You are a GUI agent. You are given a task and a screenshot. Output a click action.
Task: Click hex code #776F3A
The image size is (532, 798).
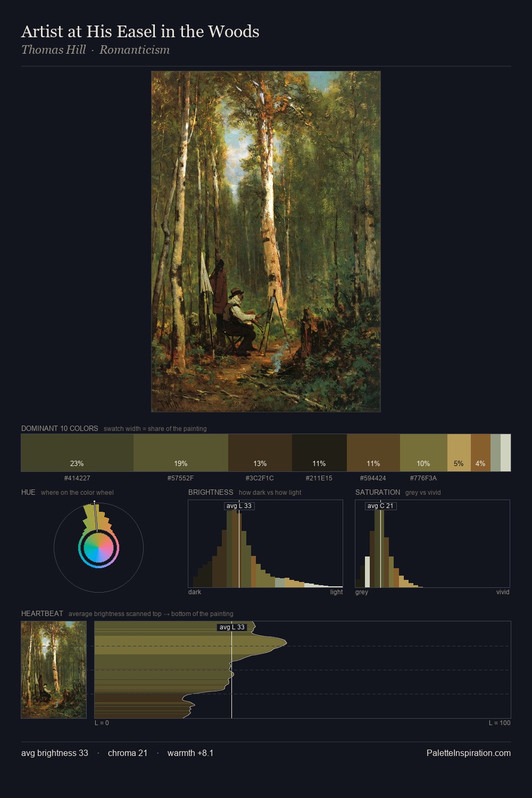point(423,478)
